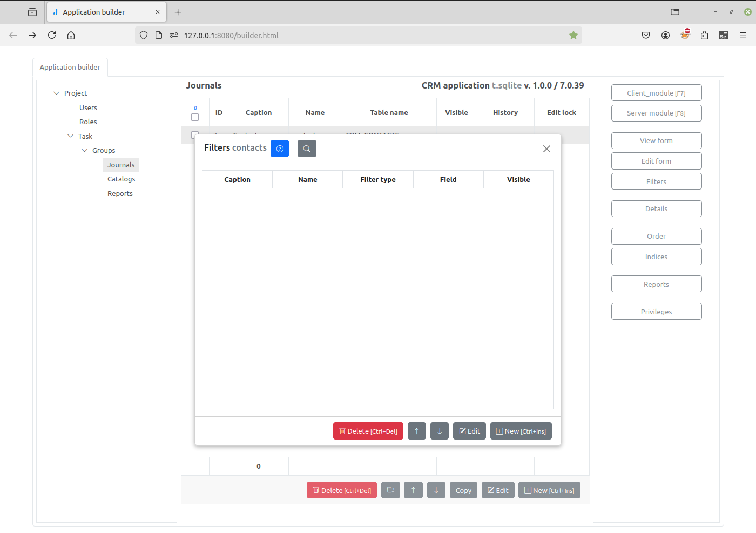Create a new filter with New button
The height and width of the screenshot is (533, 756).
click(x=521, y=431)
